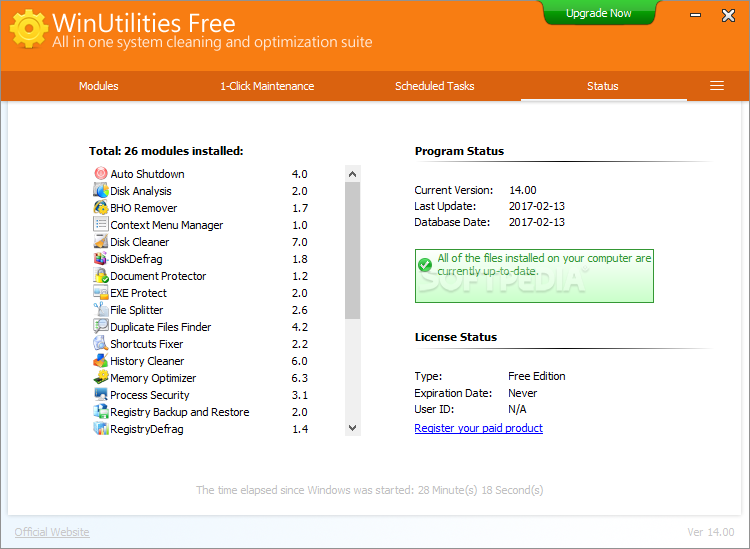Select the Disk Cleaner list entry
Screen dimensions: 750x549
(140, 242)
